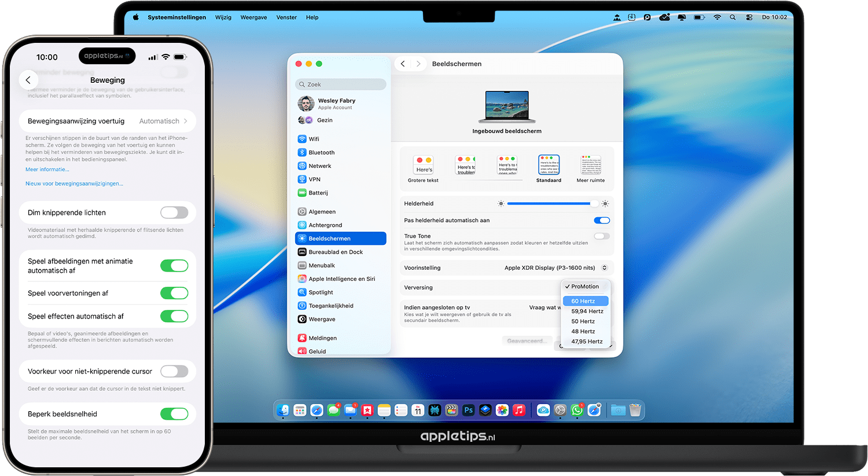Pick 47,95 Hertz from the dropdown
868x476 pixels.
pyautogui.click(x=585, y=342)
